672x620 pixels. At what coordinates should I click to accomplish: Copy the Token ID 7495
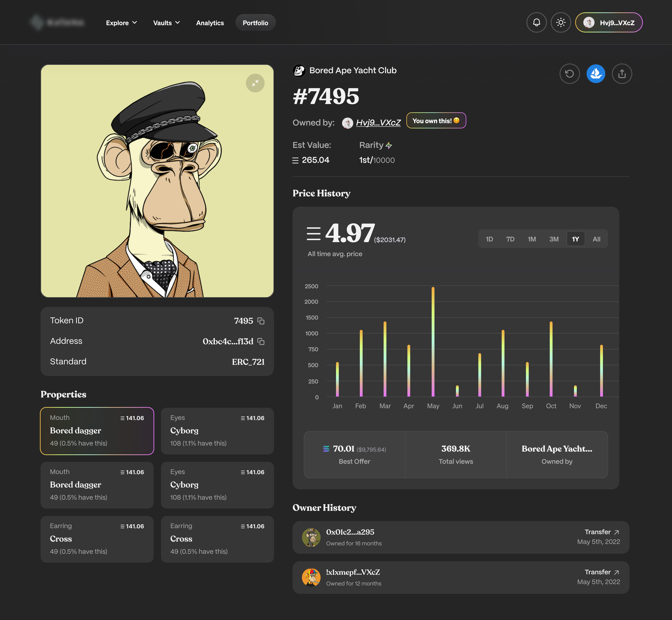click(261, 321)
